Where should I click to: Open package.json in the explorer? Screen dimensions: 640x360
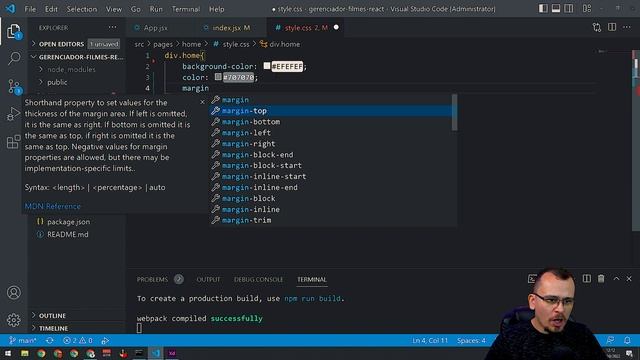pyautogui.click(x=69, y=222)
